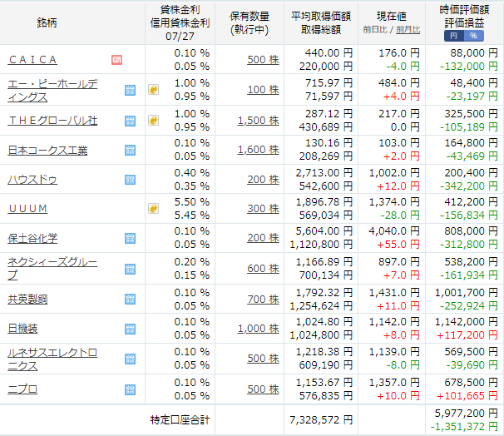The image size is (504, 436).
Task: Select the 現在値 column header
Action: [x=392, y=17]
